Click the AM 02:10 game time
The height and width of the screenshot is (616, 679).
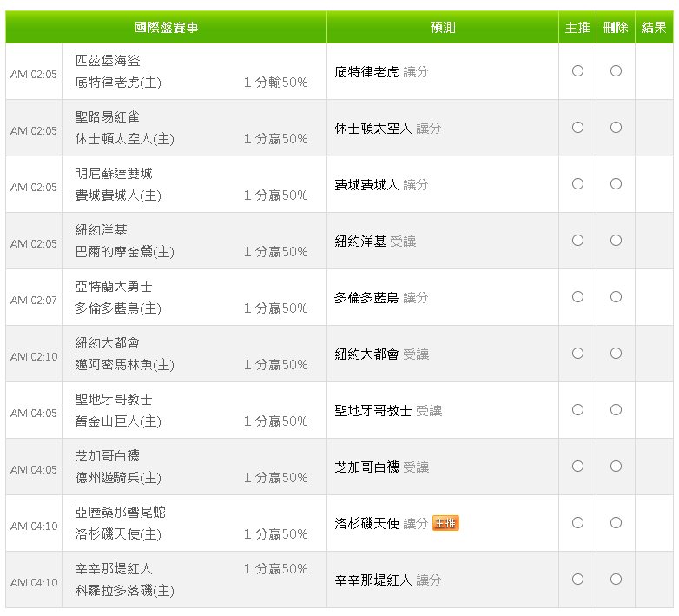[x=34, y=356]
